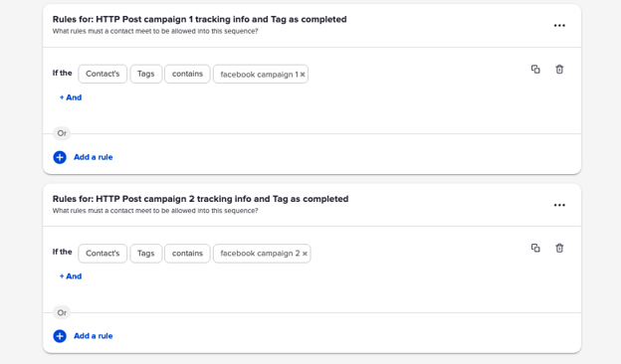
Task: Duplicate the campaign 1 rule with copy icon
Action: click(535, 70)
